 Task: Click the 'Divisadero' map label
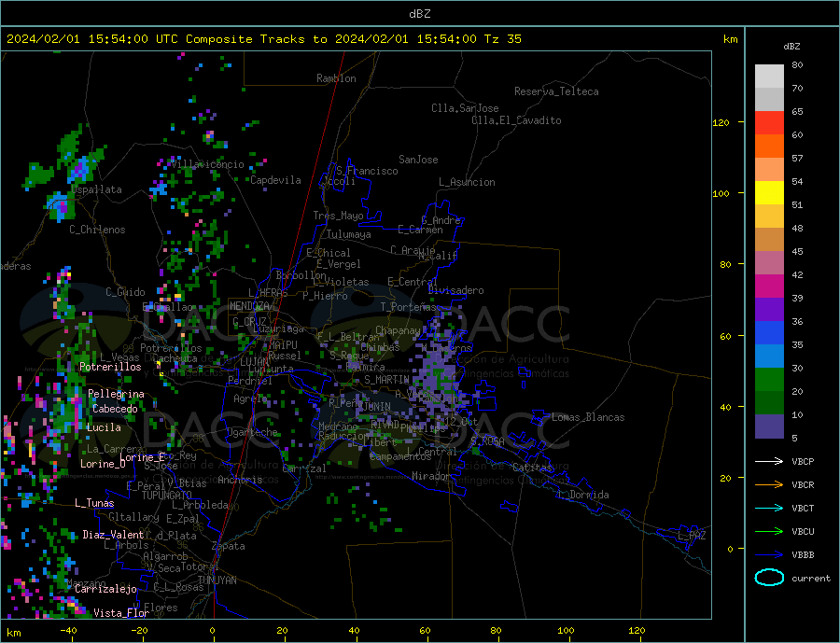point(455,290)
